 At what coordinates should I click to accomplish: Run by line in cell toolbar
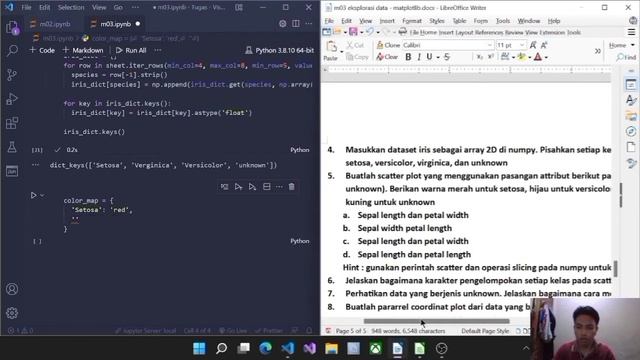pos(224,187)
